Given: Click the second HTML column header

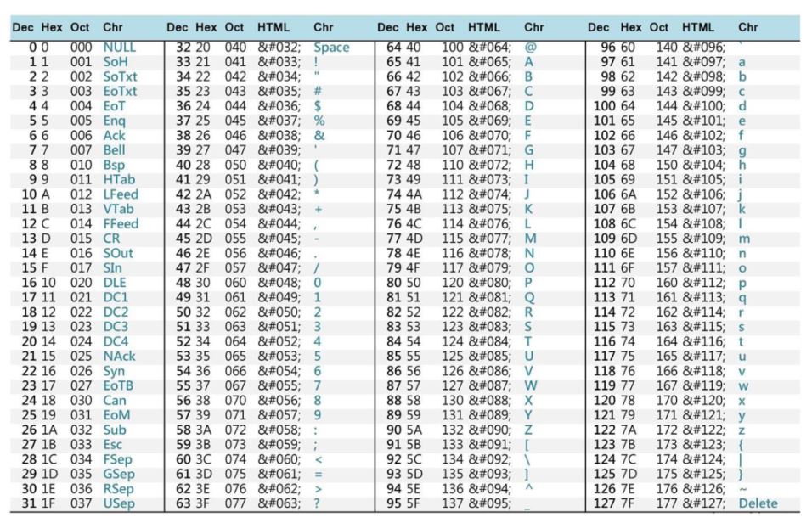Looking at the screenshot, I should point(484,27).
